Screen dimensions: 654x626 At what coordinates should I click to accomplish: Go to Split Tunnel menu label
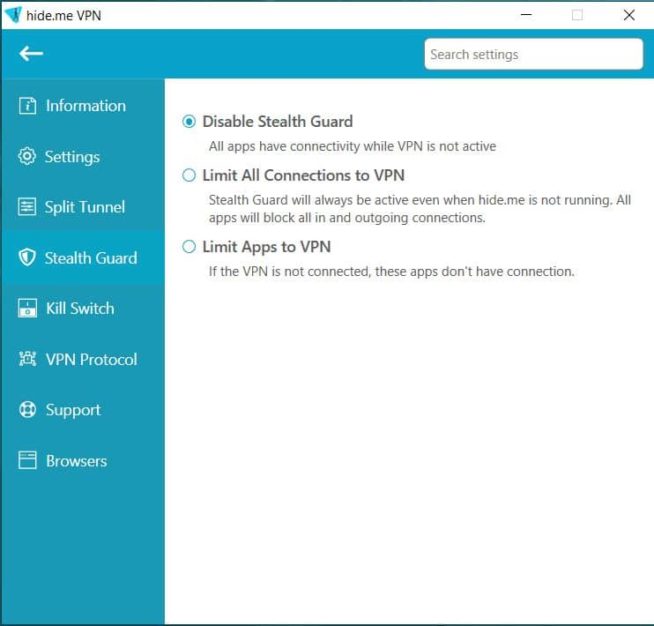[x=85, y=207]
